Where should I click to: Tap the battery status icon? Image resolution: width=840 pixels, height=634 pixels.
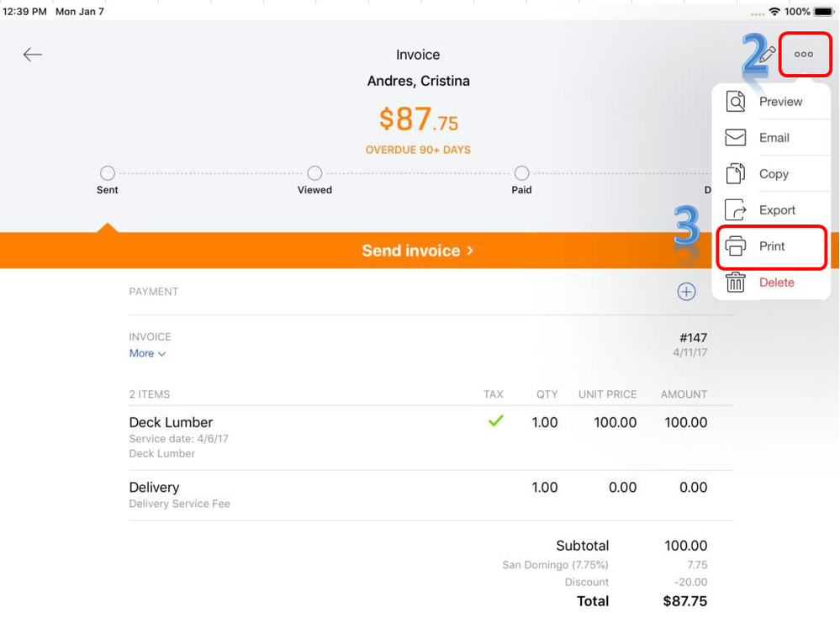point(824,11)
